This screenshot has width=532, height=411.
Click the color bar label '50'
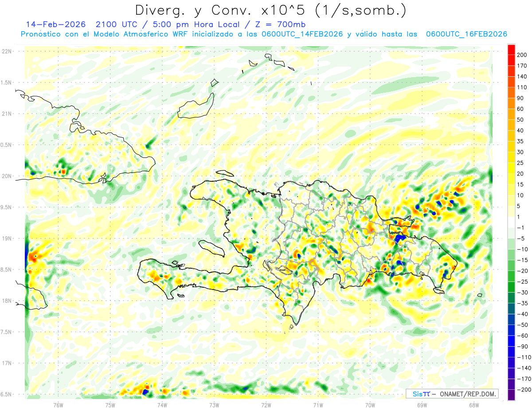pos(520,120)
